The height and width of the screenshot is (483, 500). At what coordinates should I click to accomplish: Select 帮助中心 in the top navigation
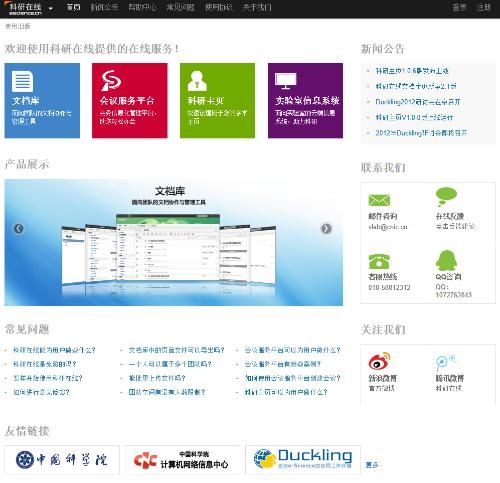pyautogui.click(x=142, y=7)
